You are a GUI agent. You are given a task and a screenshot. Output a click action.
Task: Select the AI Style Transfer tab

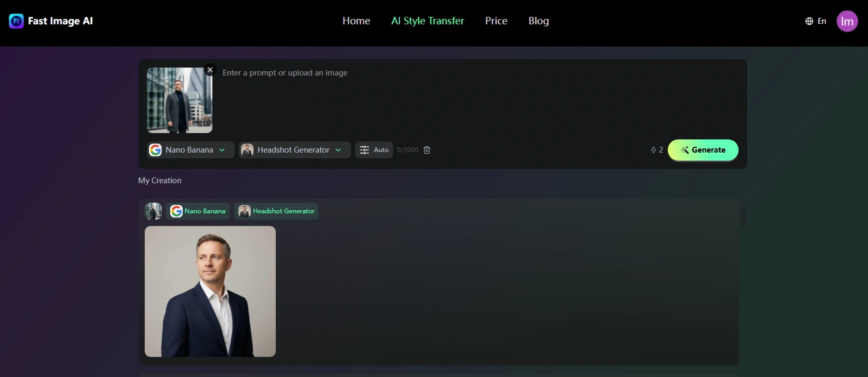[427, 21]
